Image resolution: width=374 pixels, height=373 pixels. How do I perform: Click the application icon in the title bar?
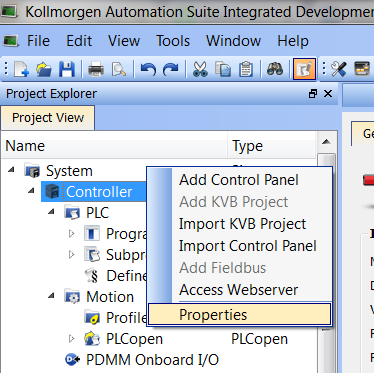coord(9,11)
